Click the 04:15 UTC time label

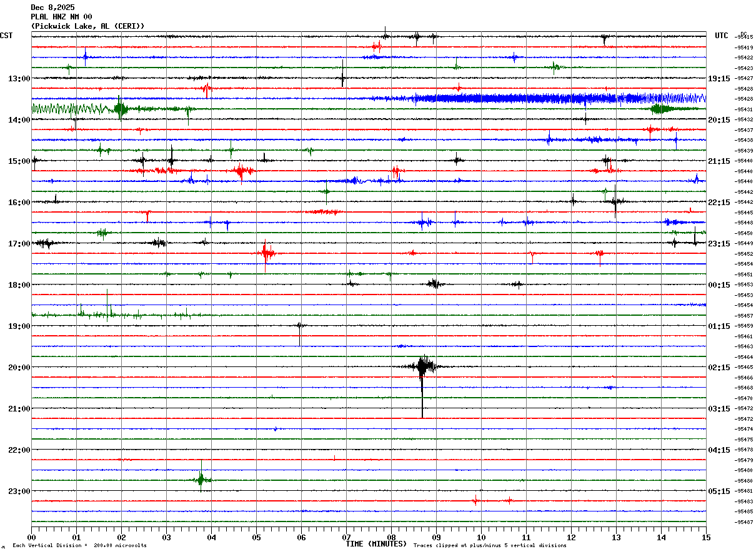[719, 450]
